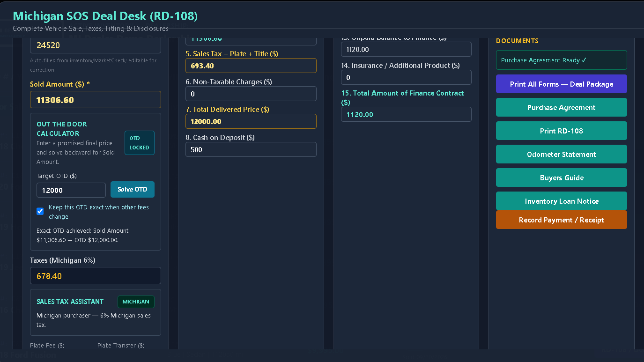Edit the Sold Amount field
Screen dimensions: 644x362
point(96,100)
